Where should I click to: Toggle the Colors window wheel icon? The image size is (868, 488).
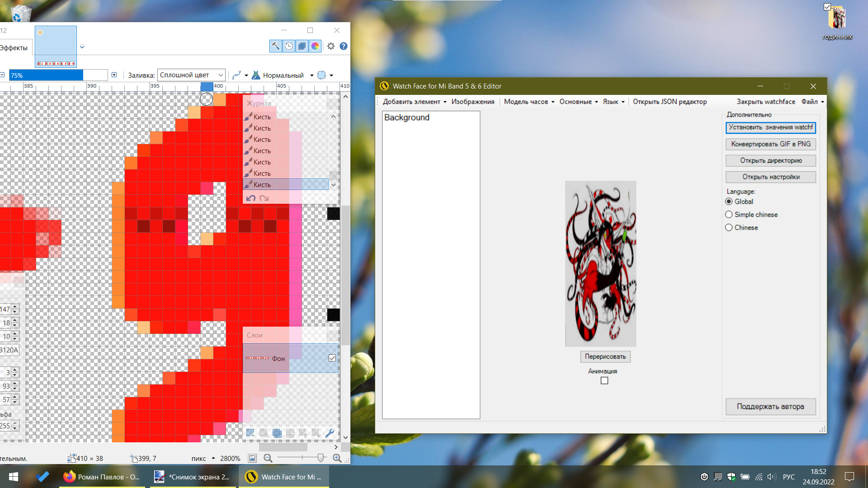[x=315, y=46]
